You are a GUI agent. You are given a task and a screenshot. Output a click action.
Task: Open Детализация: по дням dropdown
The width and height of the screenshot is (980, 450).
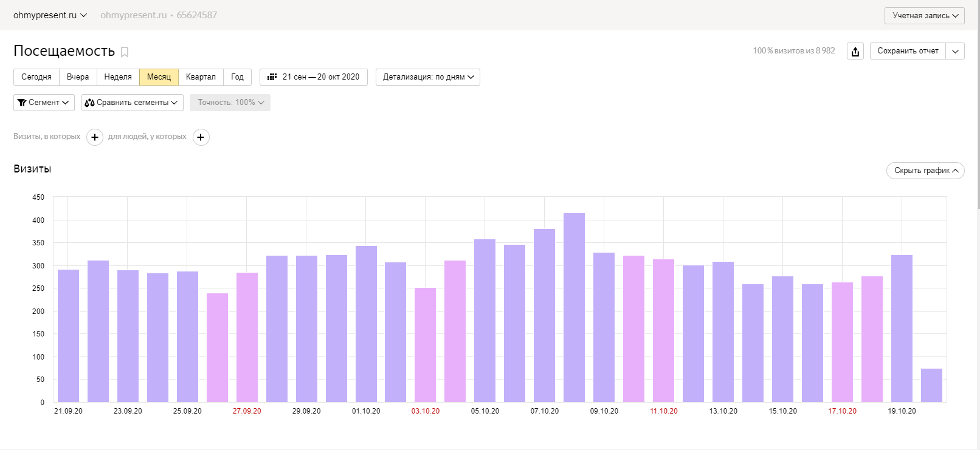point(428,77)
